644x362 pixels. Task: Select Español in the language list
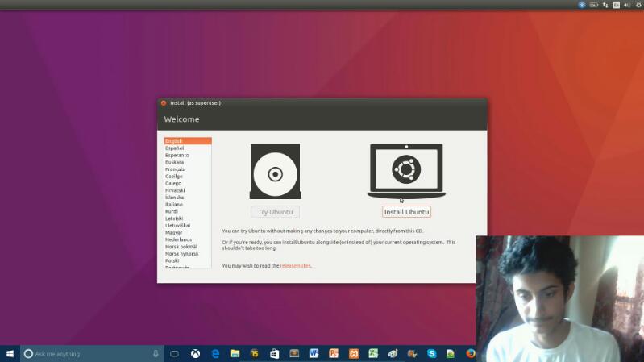tap(188, 148)
